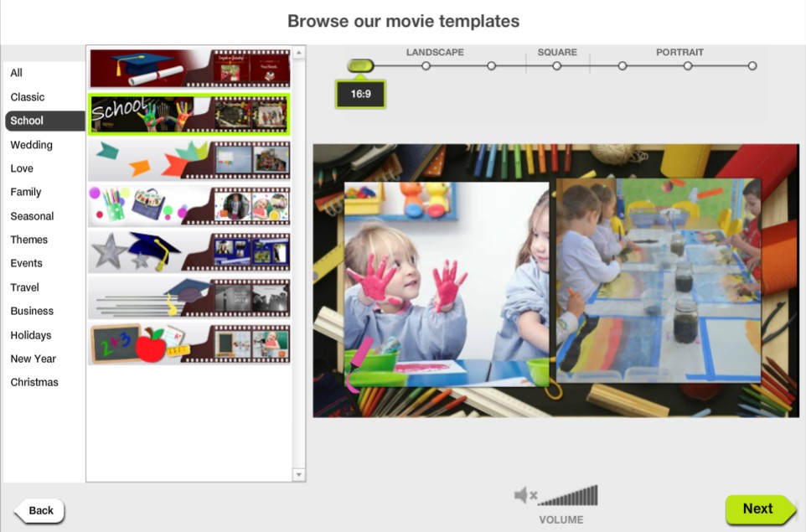Select the last portrait aspect ratio option
Image resolution: width=806 pixels, height=532 pixels.
click(x=752, y=65)
